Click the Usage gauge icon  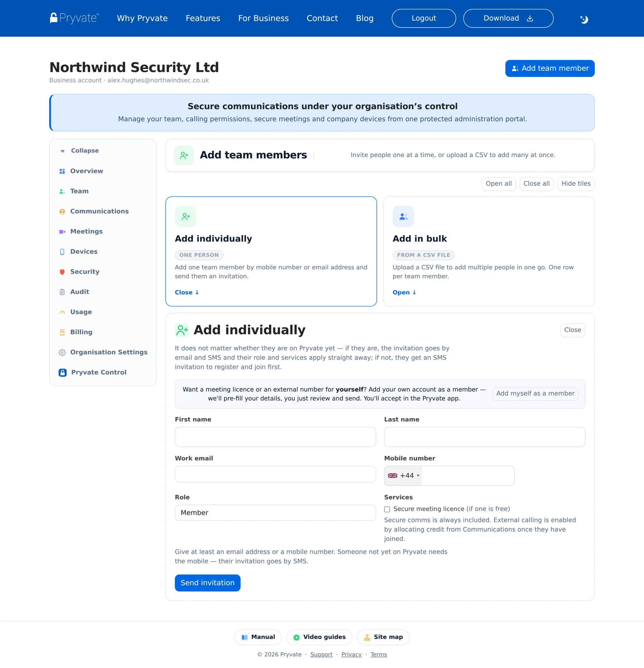pos(62,312)
